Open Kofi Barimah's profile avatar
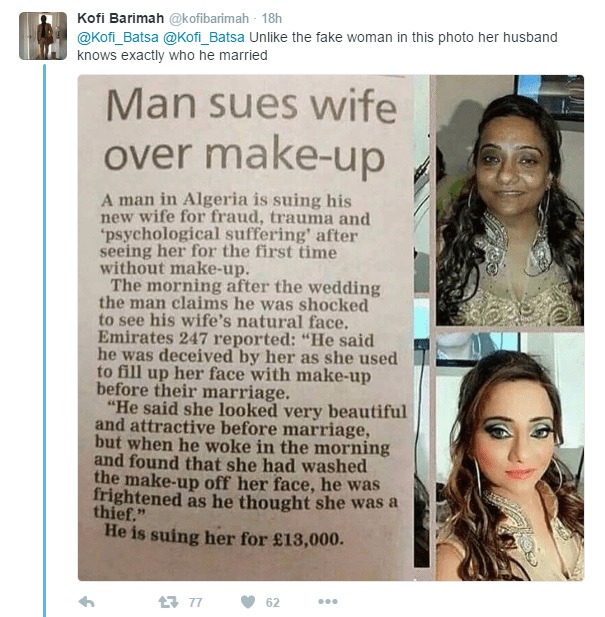The image size is (605, 617). pos(43,36)
